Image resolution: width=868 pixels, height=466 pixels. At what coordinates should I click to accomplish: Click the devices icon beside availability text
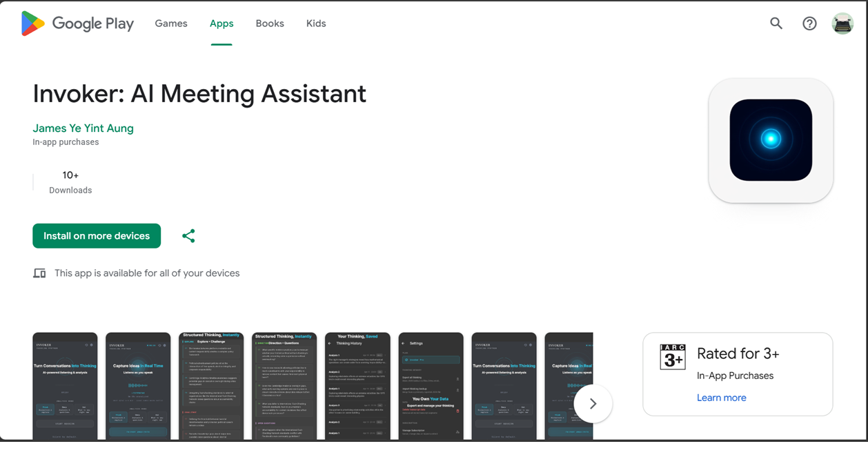(x=39, y=273)
